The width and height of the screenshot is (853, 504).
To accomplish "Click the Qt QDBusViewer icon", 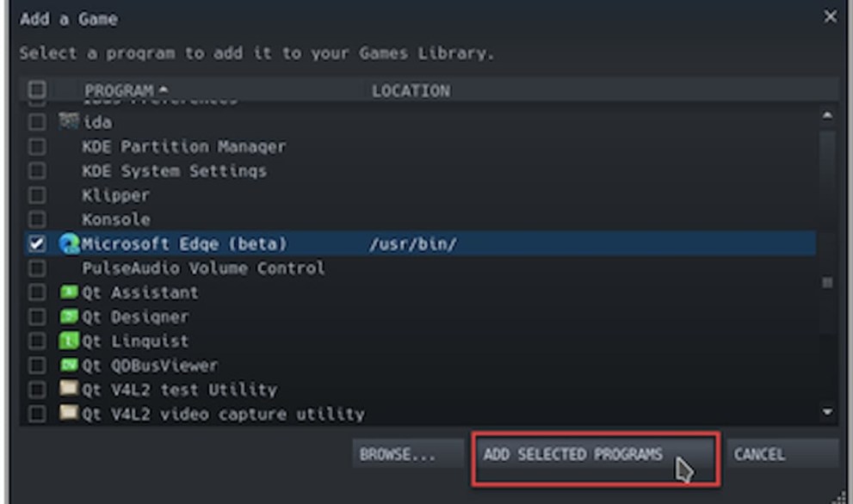I will [x=70, y=366].
